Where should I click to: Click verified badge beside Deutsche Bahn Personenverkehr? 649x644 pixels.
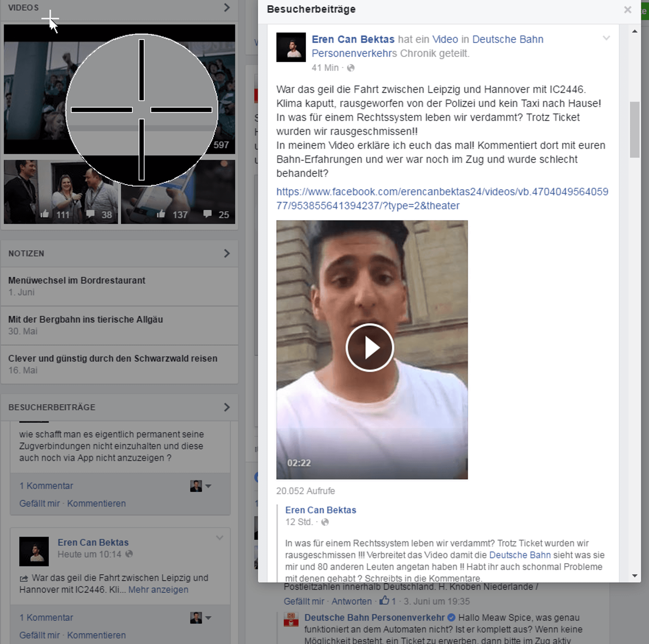click(451, 617)
